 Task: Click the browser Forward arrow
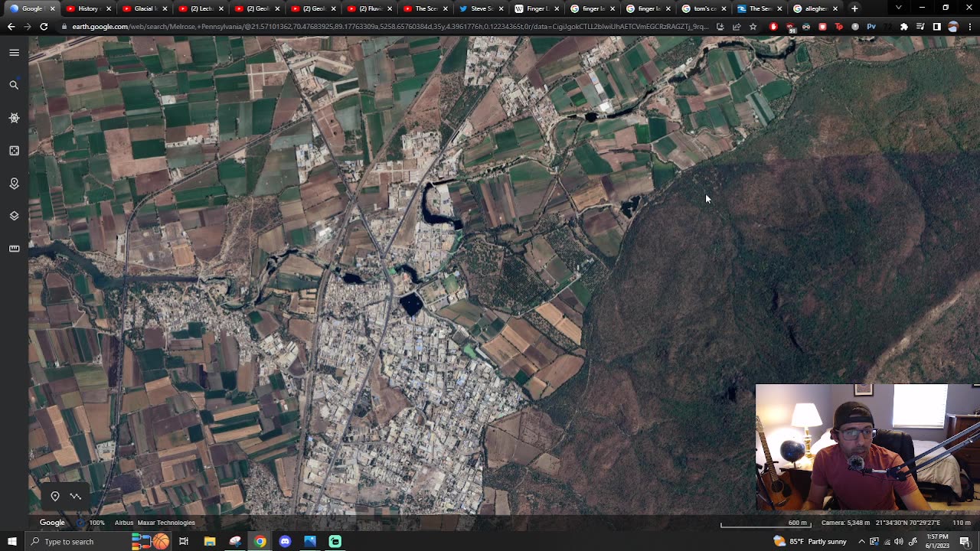pos(28,27)
